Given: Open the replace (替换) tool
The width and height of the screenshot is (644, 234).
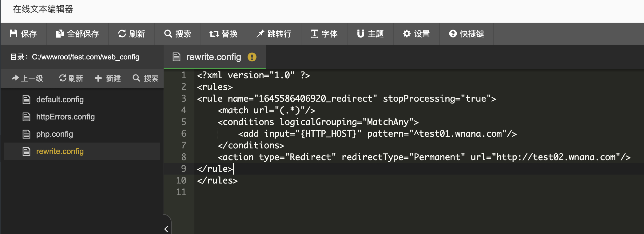Looking at the screenshot, I should coord(224,34).
